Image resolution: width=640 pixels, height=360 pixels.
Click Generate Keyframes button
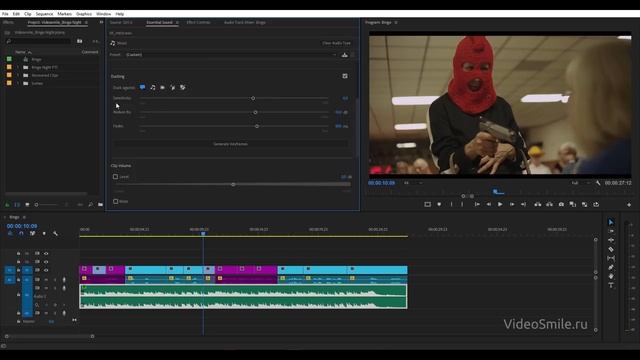click(x=231, y=144)
